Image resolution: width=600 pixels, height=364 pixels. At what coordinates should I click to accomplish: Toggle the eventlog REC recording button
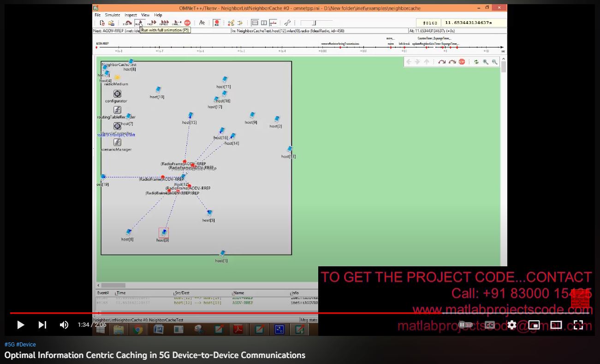coord(216,23)
